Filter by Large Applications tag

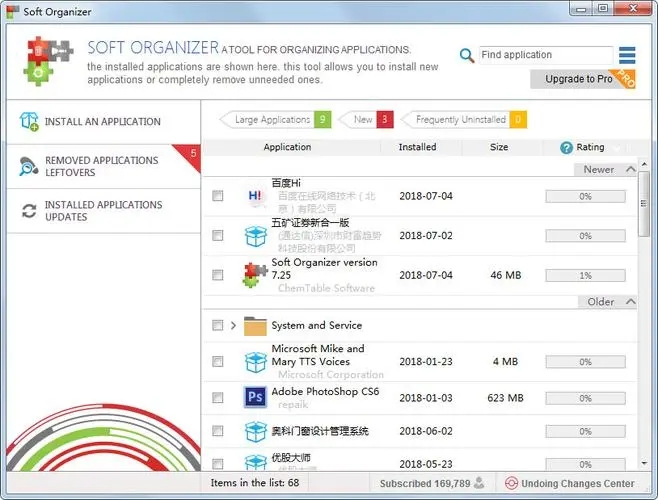(276, 120)
